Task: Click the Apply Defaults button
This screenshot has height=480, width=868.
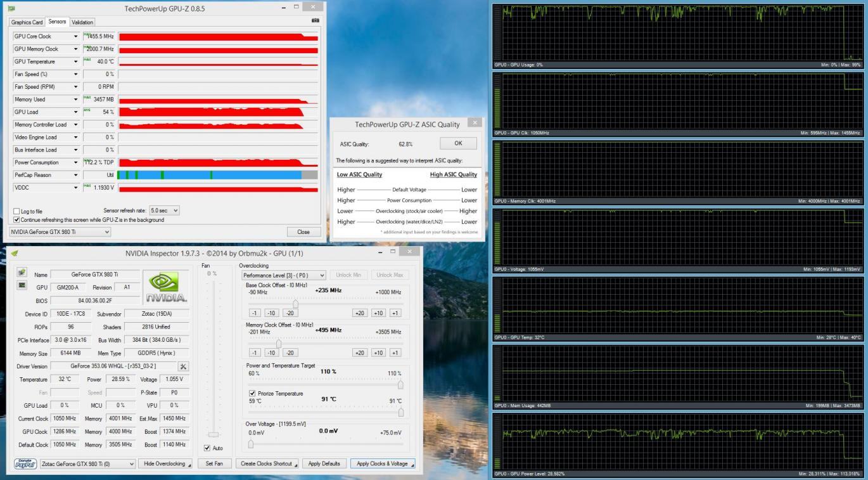Action: click(x=324, y=464)
